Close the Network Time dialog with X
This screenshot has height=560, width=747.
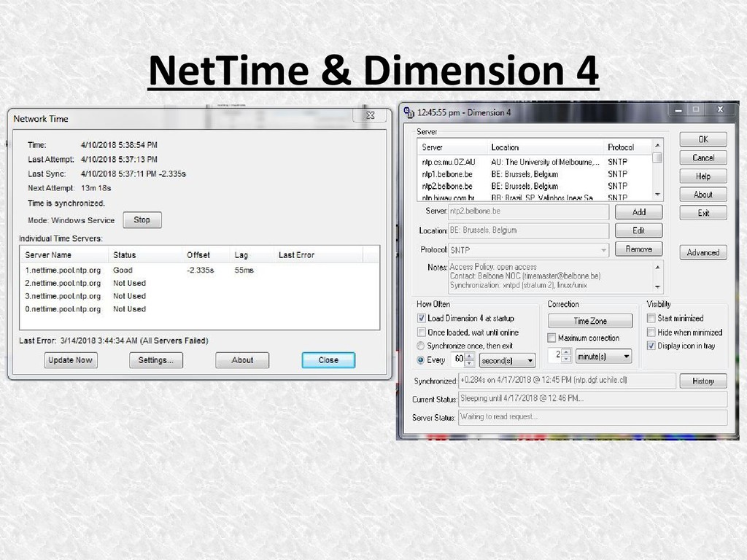click(370, 115)
